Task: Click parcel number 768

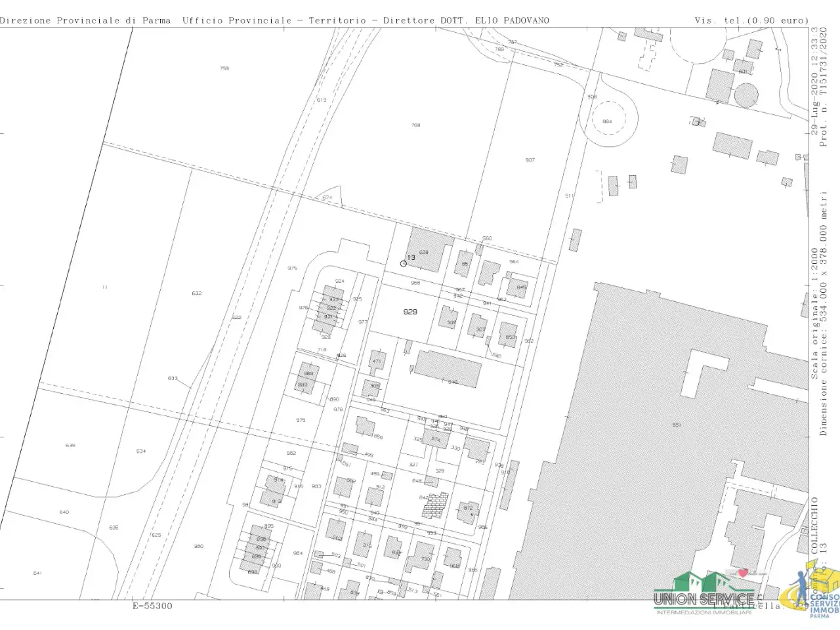Action: point(415,125)
